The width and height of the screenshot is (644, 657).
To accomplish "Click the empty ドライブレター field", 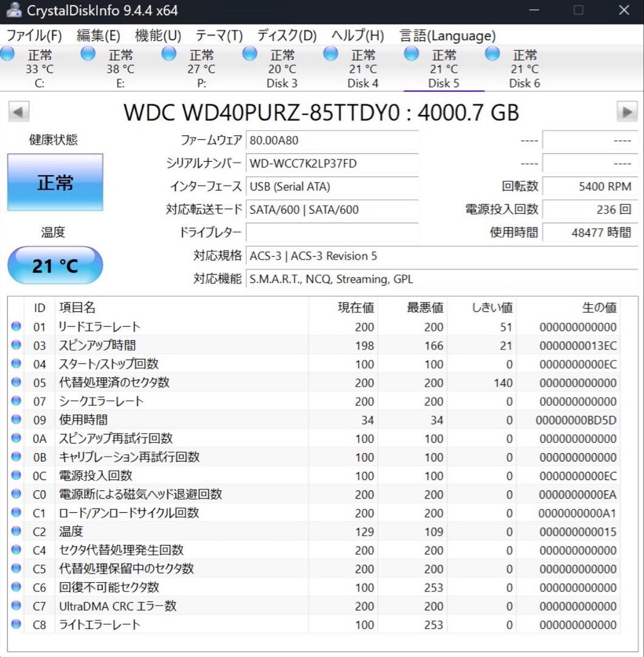I will tap(332, 232).
